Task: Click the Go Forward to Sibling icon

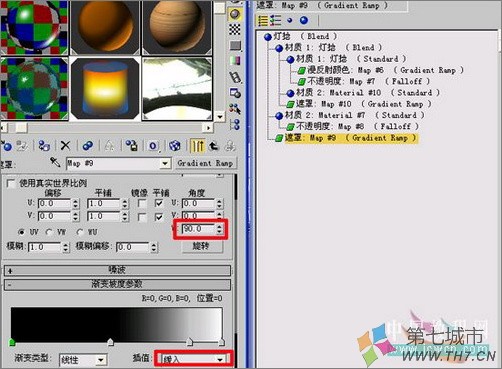Action: click(x=230, y=146)
